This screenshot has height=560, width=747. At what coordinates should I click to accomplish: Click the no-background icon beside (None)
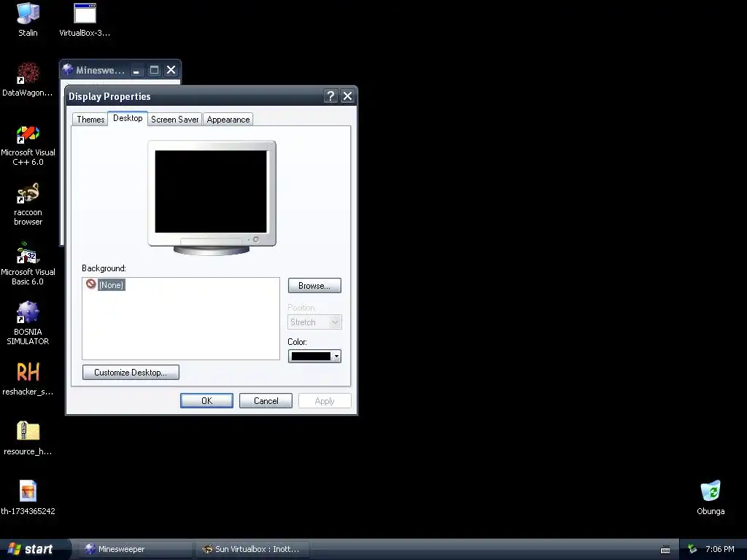click(91, 284)
